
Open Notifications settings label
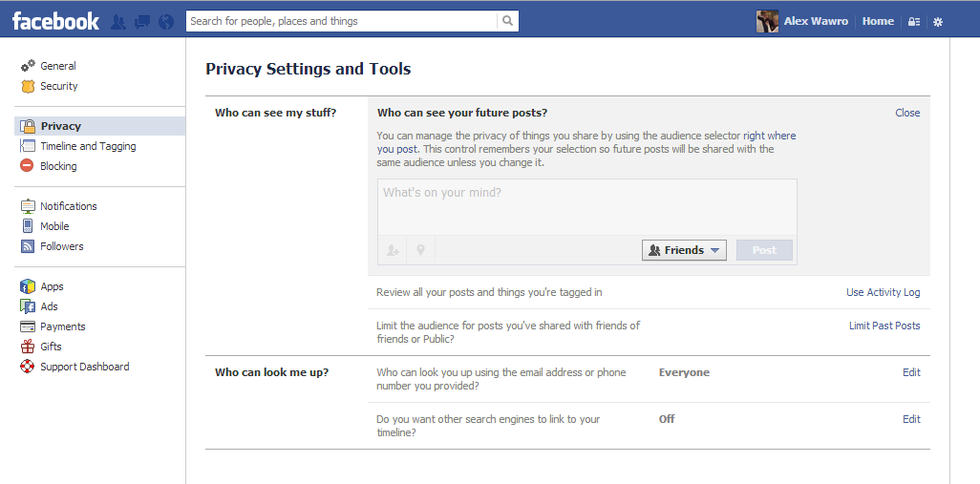point(69,206)
